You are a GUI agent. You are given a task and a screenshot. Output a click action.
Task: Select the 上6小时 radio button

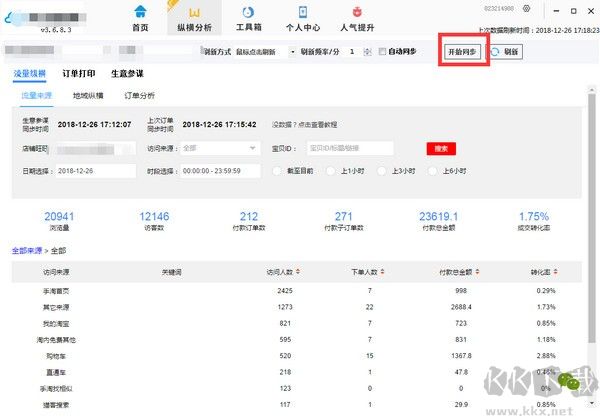[x=432, y=171]
